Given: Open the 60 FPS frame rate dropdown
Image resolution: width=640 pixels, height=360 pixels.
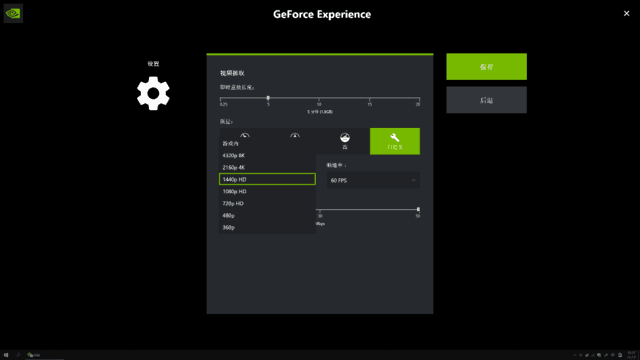Looking at the screenshot, I should point(373,180).
